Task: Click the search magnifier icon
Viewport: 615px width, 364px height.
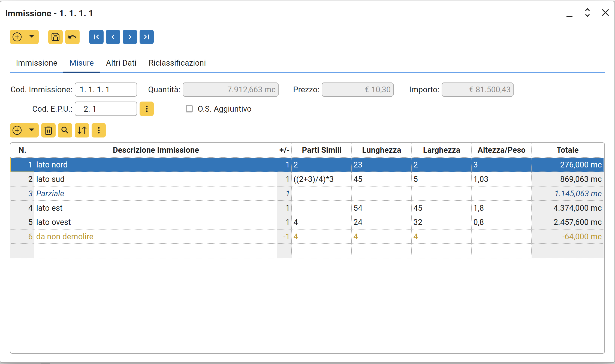Action: [x=65, y=130]
